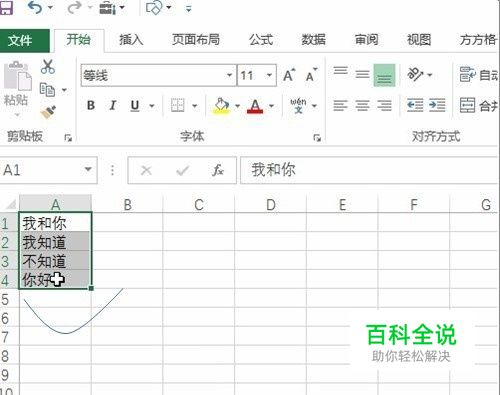Click the Increase Font Size icon

coord(289,75)
